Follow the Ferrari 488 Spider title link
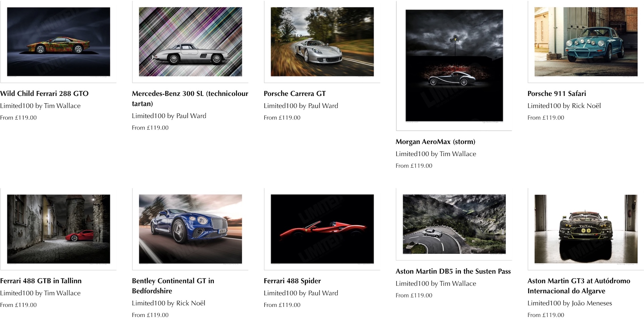Viewport: 644px width, 321px height. pyautogui.click(x=292, y=281)
